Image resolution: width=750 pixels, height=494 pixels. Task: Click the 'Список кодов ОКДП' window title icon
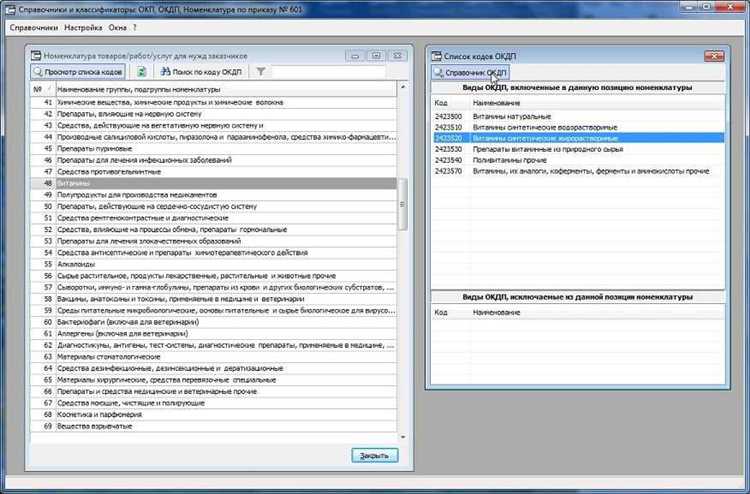tap(434, 56)
